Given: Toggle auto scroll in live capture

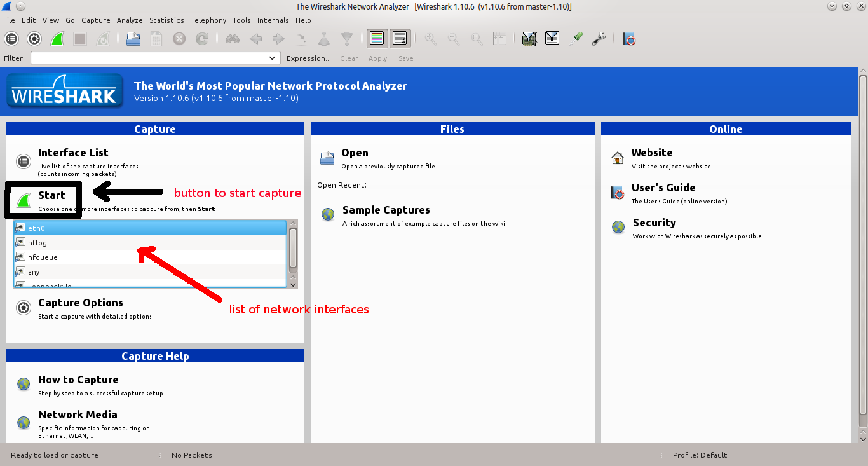Looking at the screenshot, I should [x=400, y=39].
